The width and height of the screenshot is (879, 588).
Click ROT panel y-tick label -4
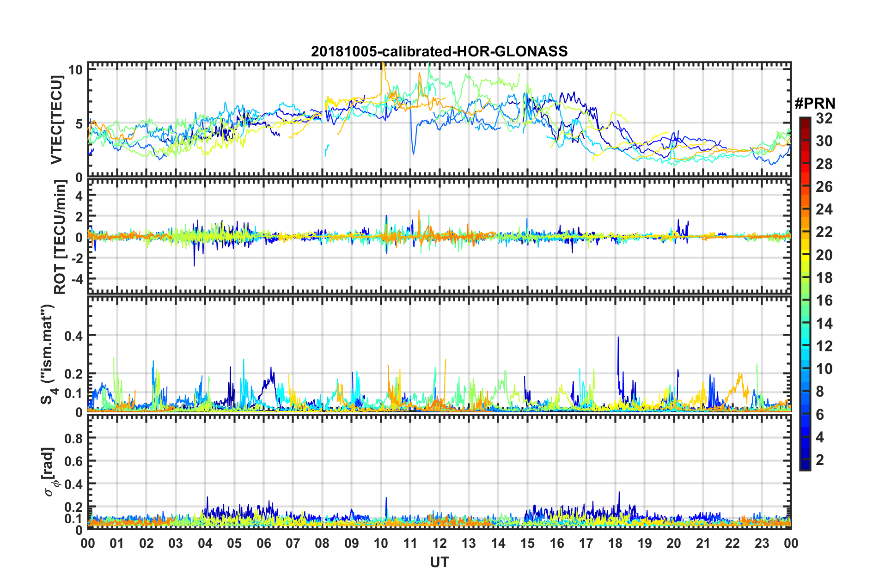point(77,279)
